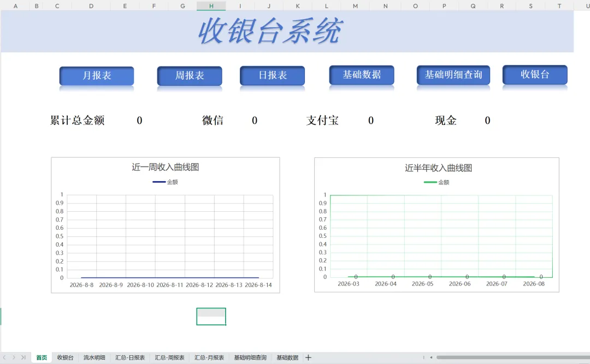590x364 pixels.
Task: Click the value 0 next to 累计总金额
Action: [140, 120]
